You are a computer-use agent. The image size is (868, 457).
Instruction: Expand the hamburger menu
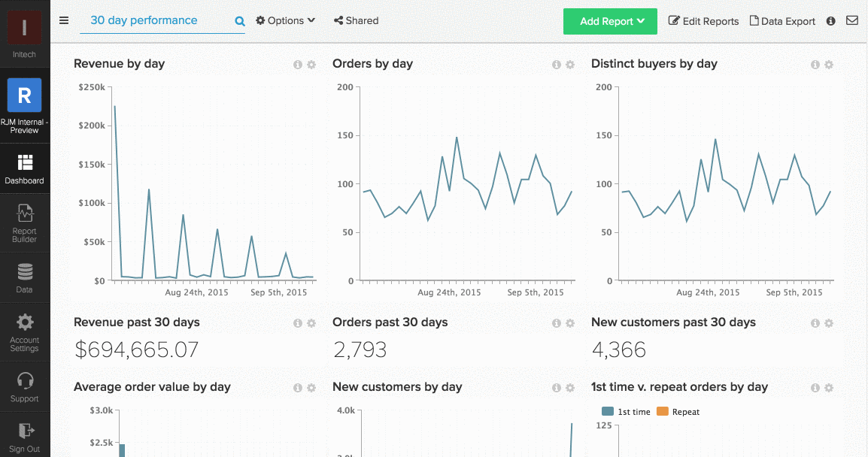(x=64, y=20)
